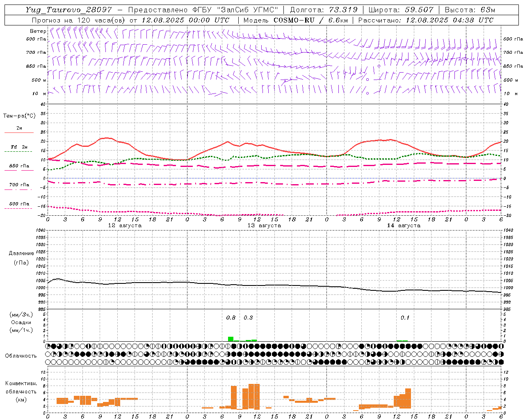Click the Рассчитано: 12.08.2025 04:38 UTC text

click(426, 20)
